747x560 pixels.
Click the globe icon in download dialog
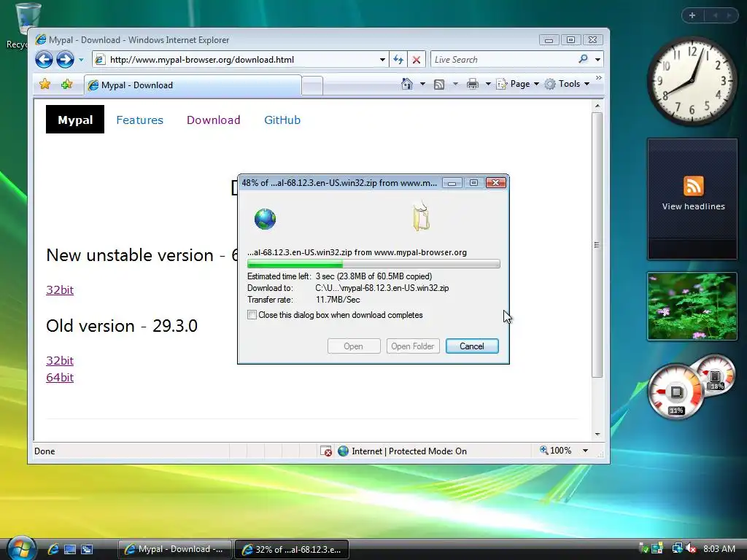[265, 219]
